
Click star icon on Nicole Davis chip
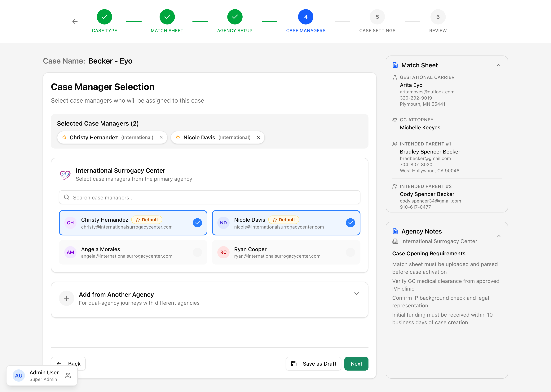click(178, 137)
